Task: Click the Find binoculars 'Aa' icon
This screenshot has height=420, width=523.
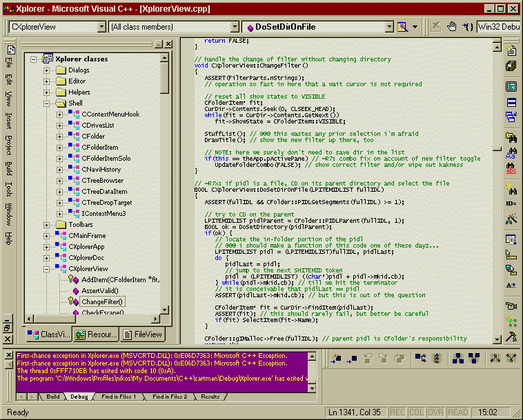Action: [x=511, y=153]
